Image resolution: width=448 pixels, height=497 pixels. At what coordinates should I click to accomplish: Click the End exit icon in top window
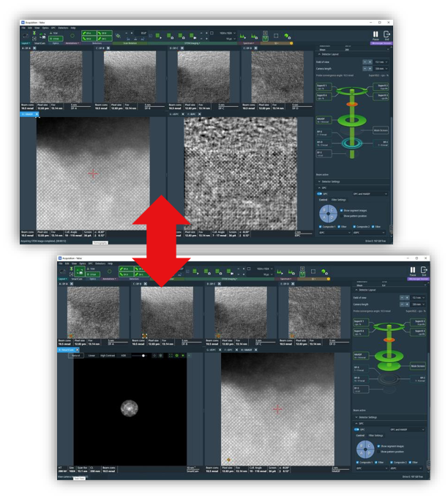coord(387,34)
